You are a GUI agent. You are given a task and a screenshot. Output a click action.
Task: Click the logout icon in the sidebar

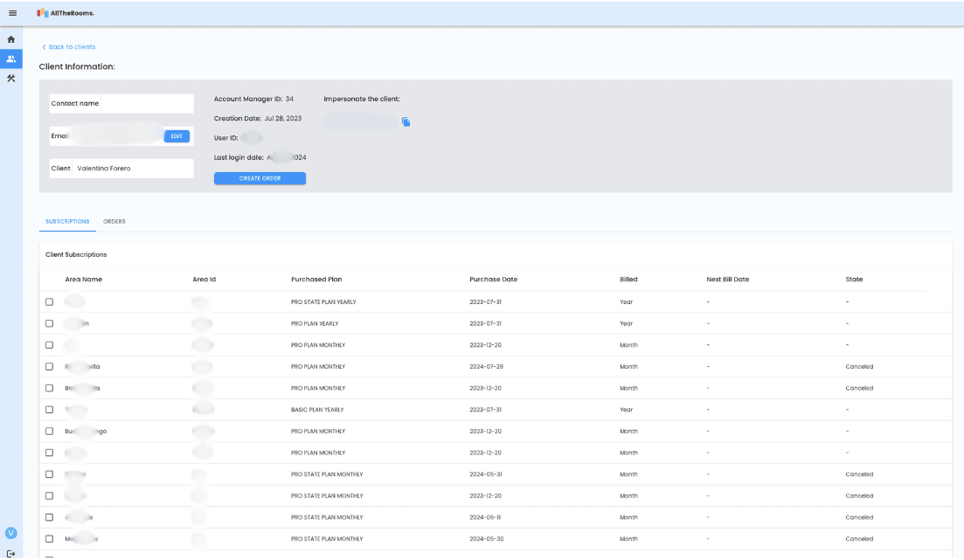point(11,553)
